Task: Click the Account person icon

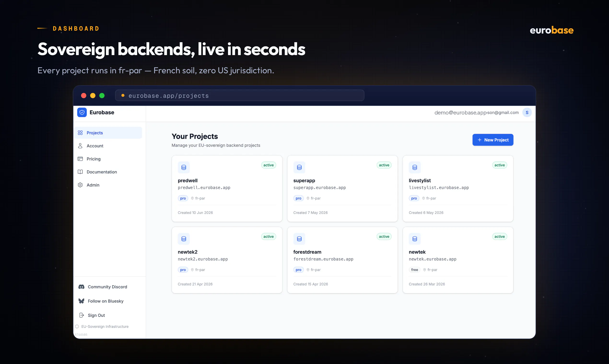Action: 80,146
